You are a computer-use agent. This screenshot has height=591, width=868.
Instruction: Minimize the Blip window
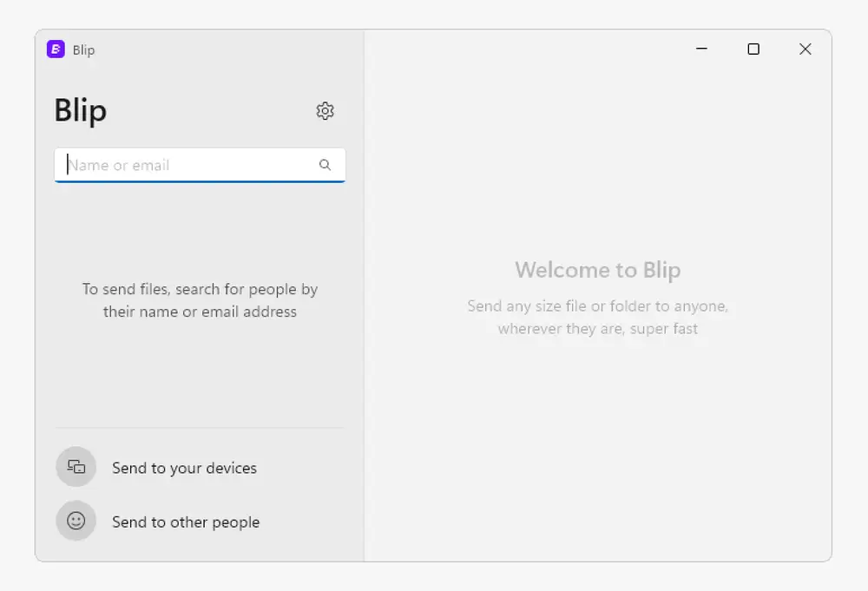[x=702, y=49]
